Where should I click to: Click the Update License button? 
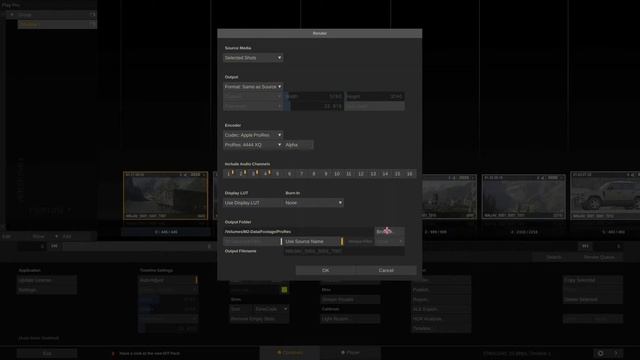pos(47,280)
